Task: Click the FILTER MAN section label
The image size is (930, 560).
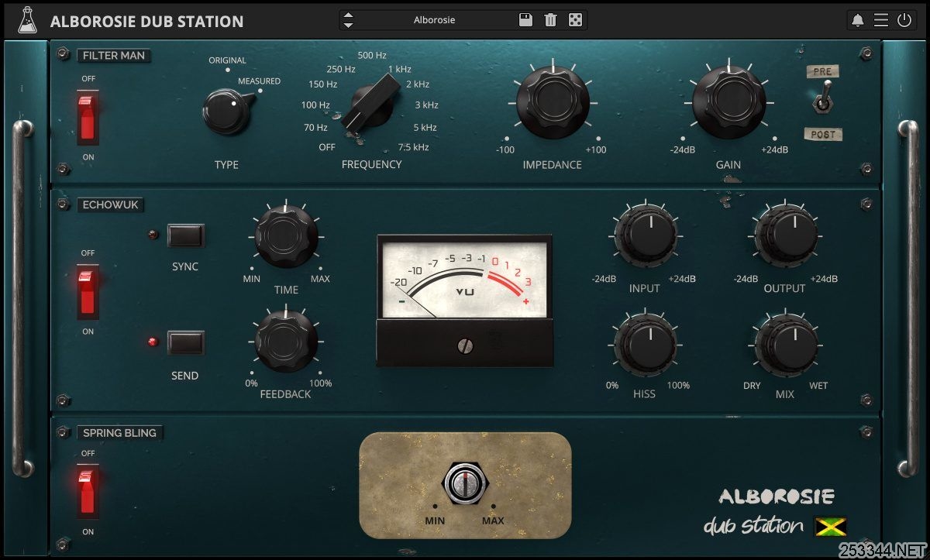Action: 115,56
